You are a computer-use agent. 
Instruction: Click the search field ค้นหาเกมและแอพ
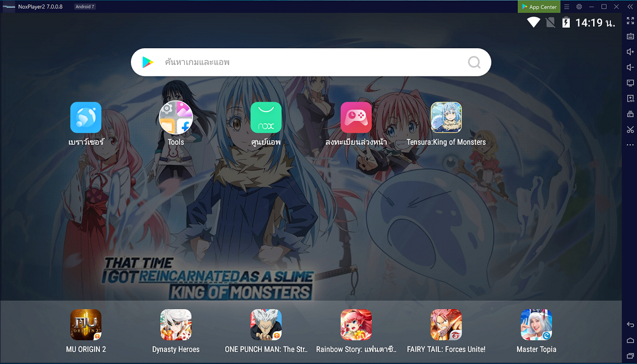point(311,62)
